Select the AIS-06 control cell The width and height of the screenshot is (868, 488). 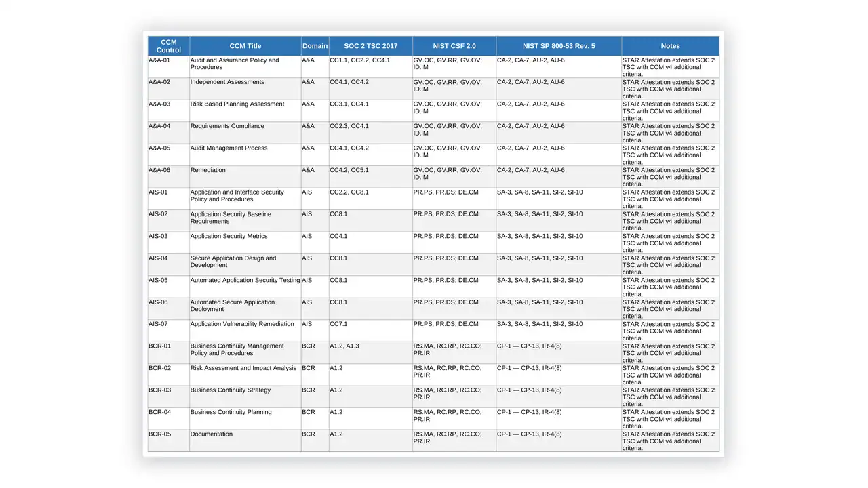[x=169, y=309]
